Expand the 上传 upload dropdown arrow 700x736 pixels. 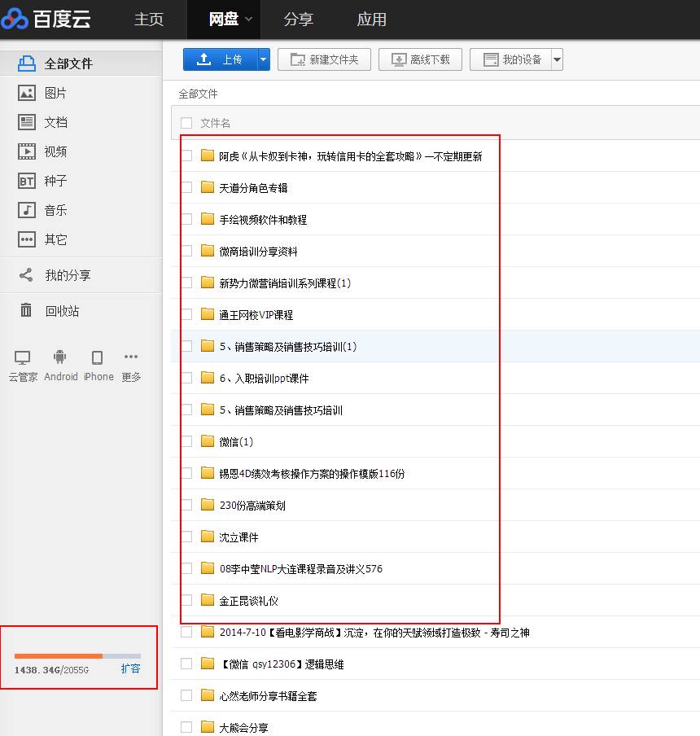263,59
